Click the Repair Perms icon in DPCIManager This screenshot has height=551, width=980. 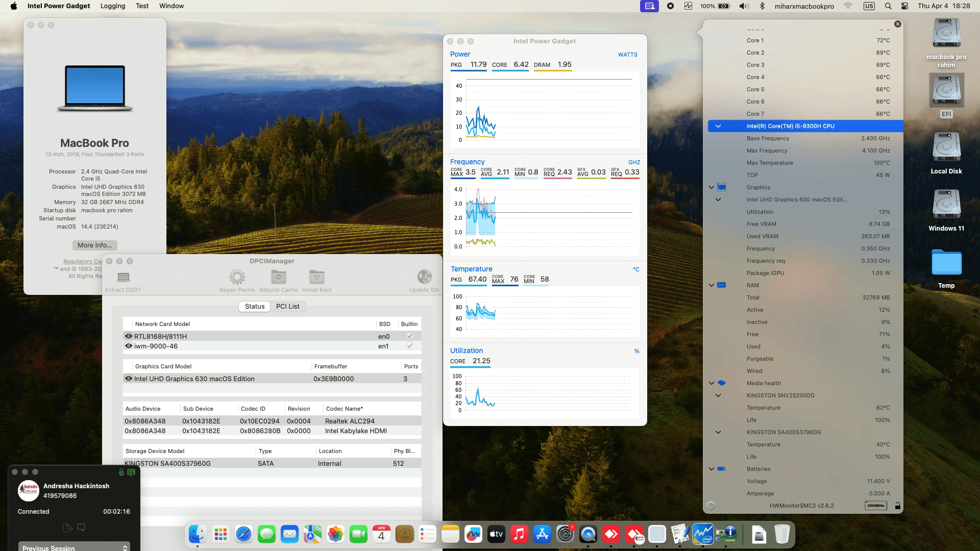pyautogui.click(x=237, y=278)
